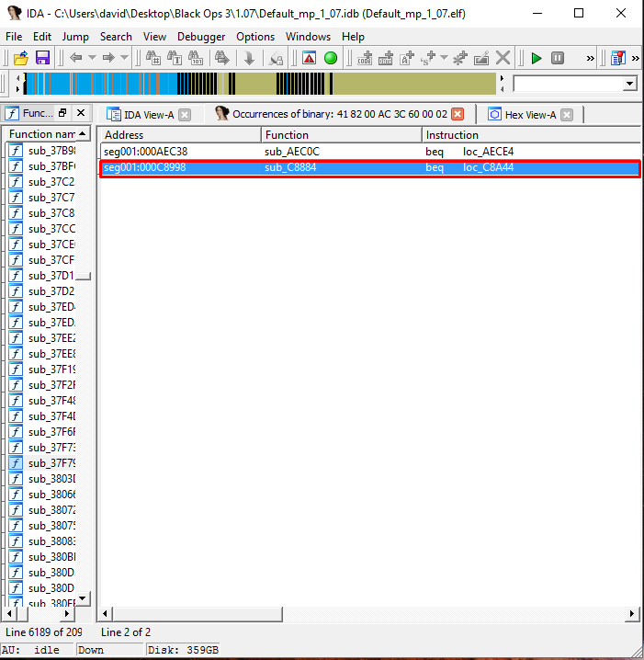Screen dimensions: 644x660
Task: Jump back with the left arrow
Action: click(75, 57)
